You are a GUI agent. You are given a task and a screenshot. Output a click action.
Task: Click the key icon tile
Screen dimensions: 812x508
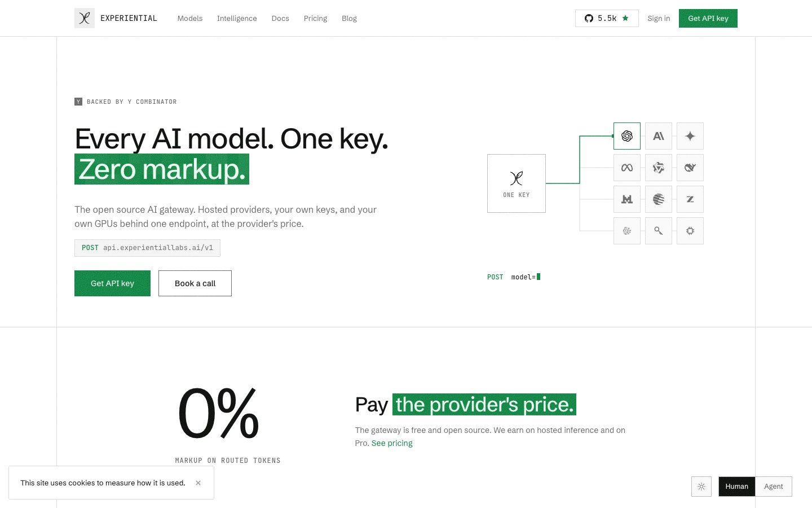click(x=659, y=231)
